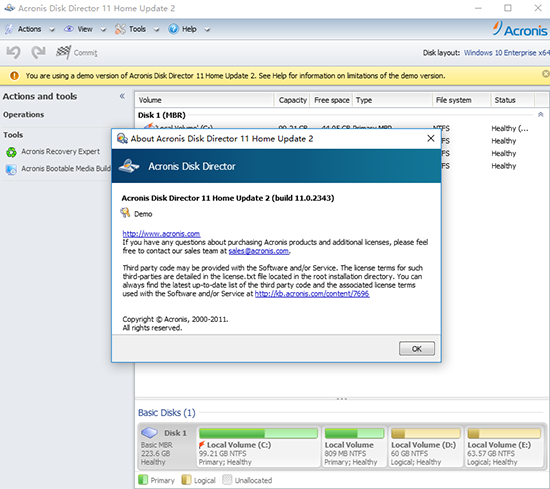Select the 809 MB Local Volume bar

coord(354,434)
